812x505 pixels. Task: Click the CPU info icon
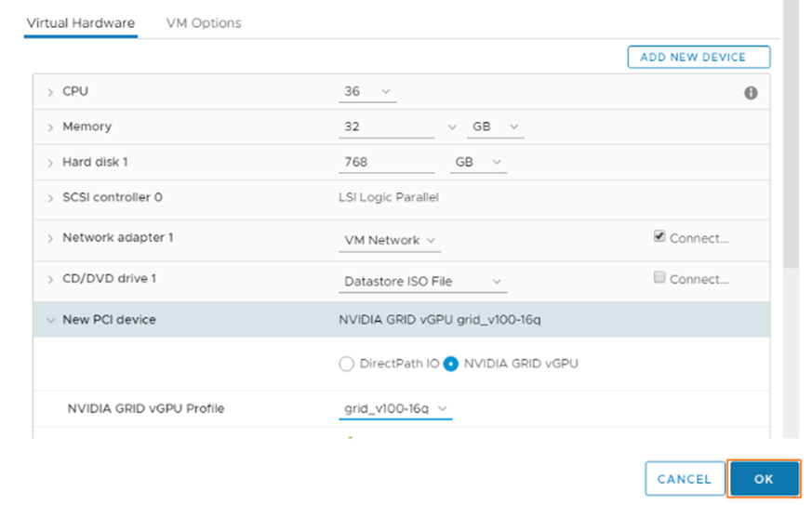point(751,93)
